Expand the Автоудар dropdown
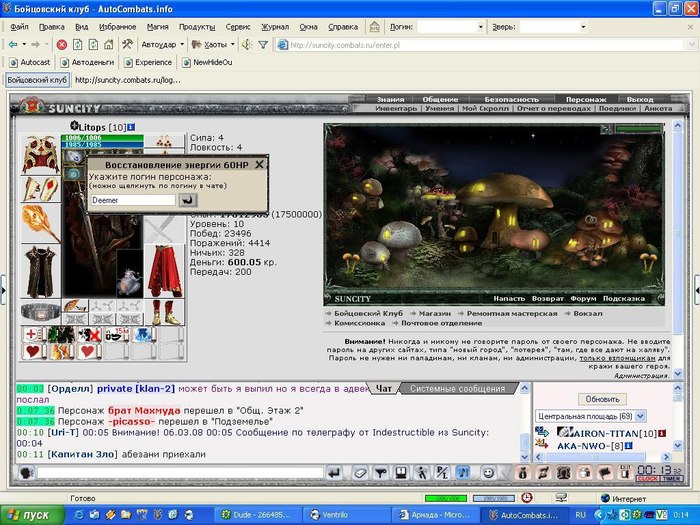Image resolution: width=700 pixels, height=525 pixels. (x=182, y=45)
